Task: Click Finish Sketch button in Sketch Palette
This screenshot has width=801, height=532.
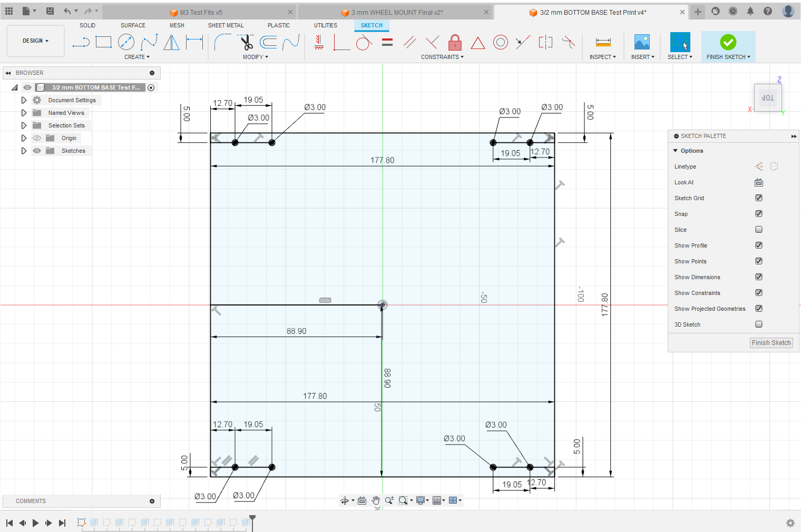Action: 771,343
